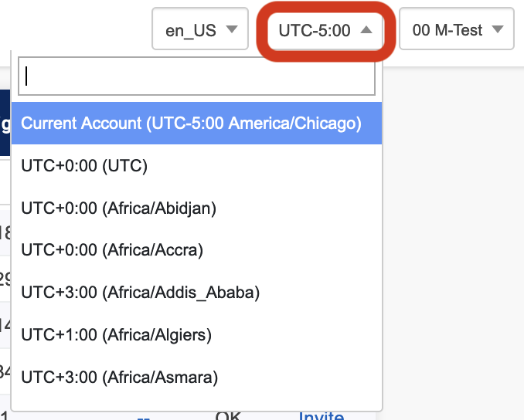Click the Invite link below the dropdown
Screen dimensions: 524x420
(x=321, y=416)
